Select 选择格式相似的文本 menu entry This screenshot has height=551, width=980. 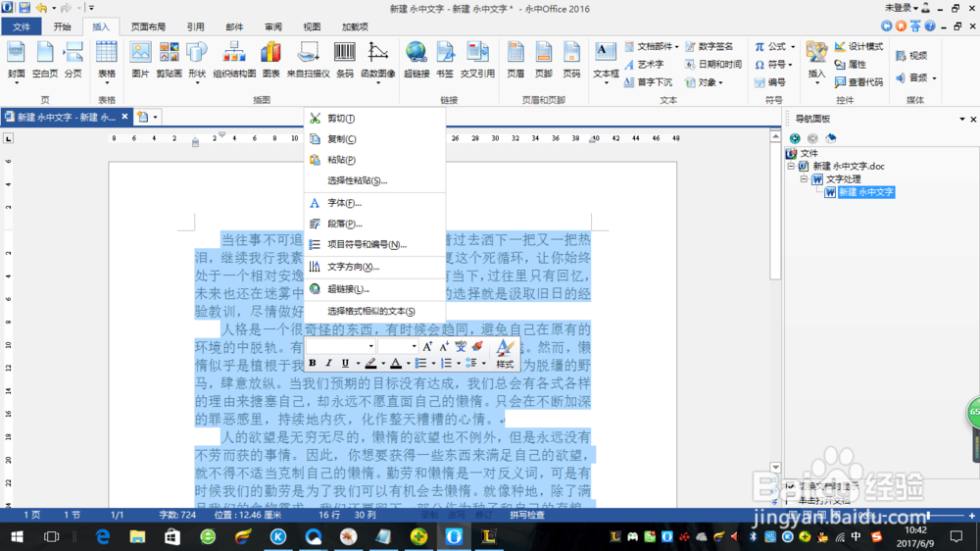(x=375, y=311)
